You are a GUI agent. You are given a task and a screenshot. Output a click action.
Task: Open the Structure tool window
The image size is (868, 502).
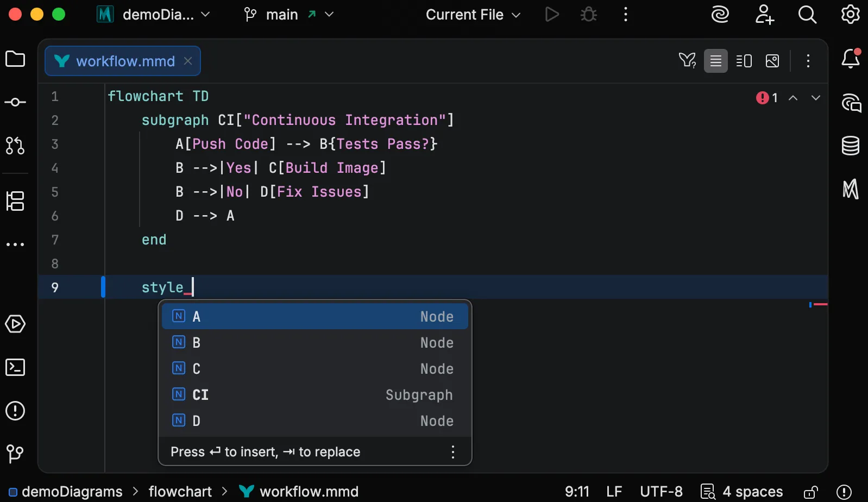coord(15,201)
